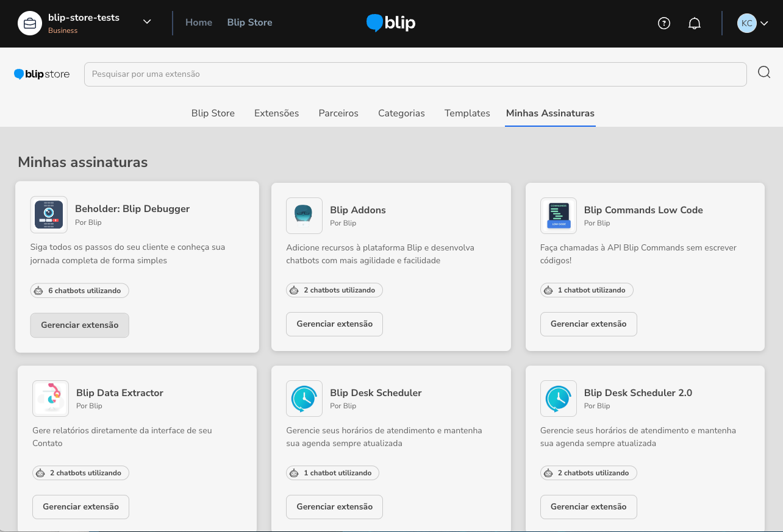Click Gerenciar extensão for Desk Scheduler 2.0
Viewport: 783px width, 532px height.
coord(588,507)
